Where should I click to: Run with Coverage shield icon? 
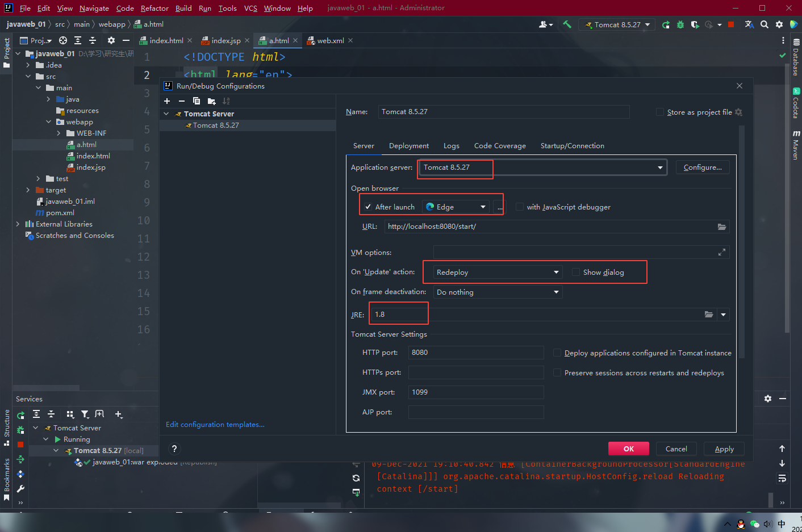pyautogui.click(x=695, y=24)
